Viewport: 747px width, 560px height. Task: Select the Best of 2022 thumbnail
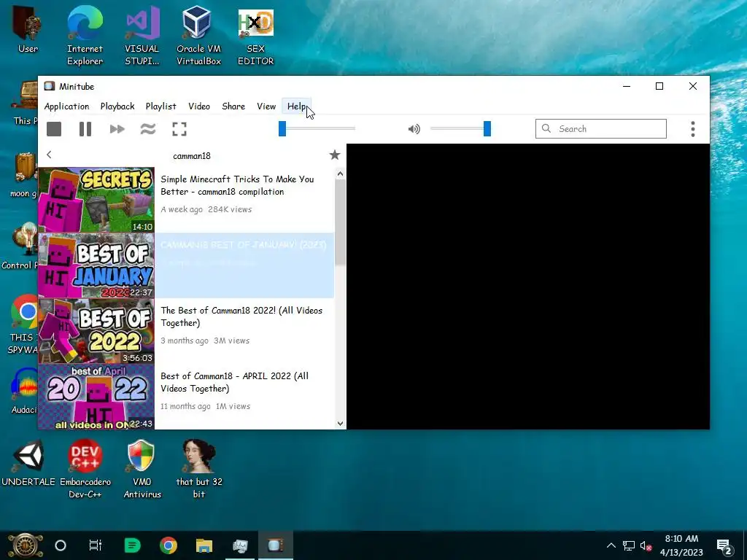tap(96, 331)
